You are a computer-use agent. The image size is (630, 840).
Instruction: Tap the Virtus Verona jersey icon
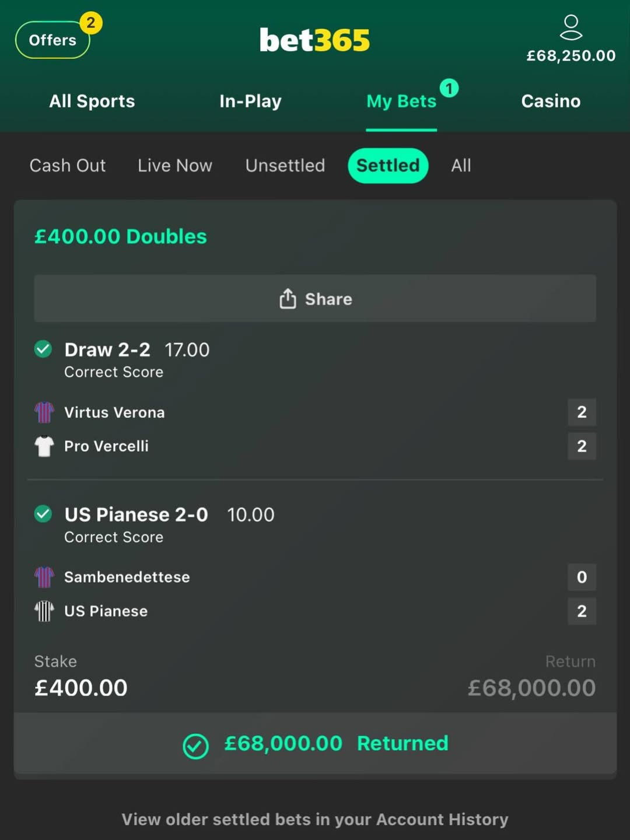tap(44, 412)
